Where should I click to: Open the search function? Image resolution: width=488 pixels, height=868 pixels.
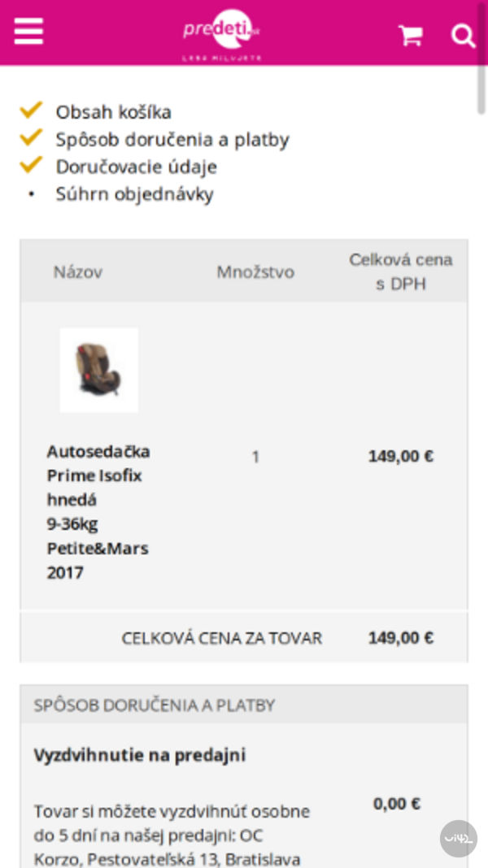[464, 35]
